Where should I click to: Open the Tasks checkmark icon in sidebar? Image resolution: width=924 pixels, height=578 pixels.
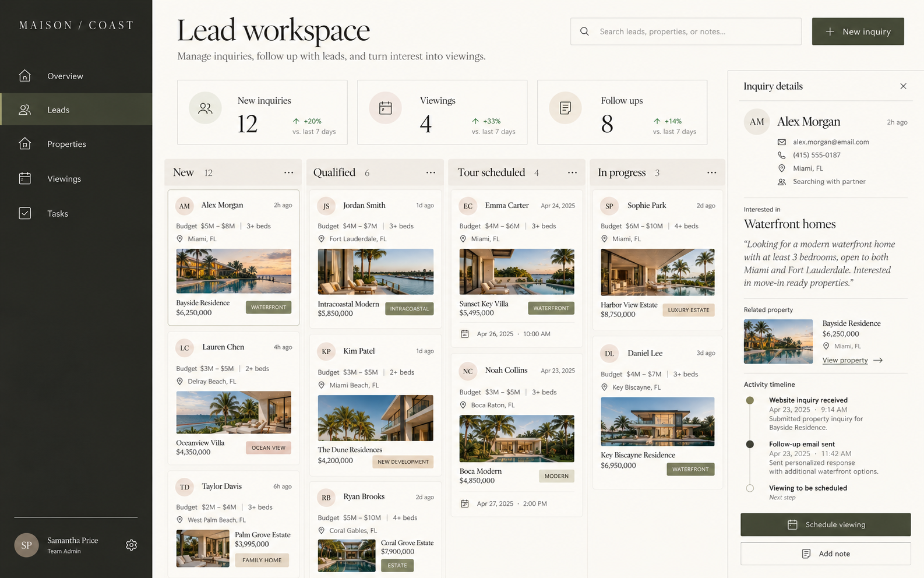click(24, 213)
